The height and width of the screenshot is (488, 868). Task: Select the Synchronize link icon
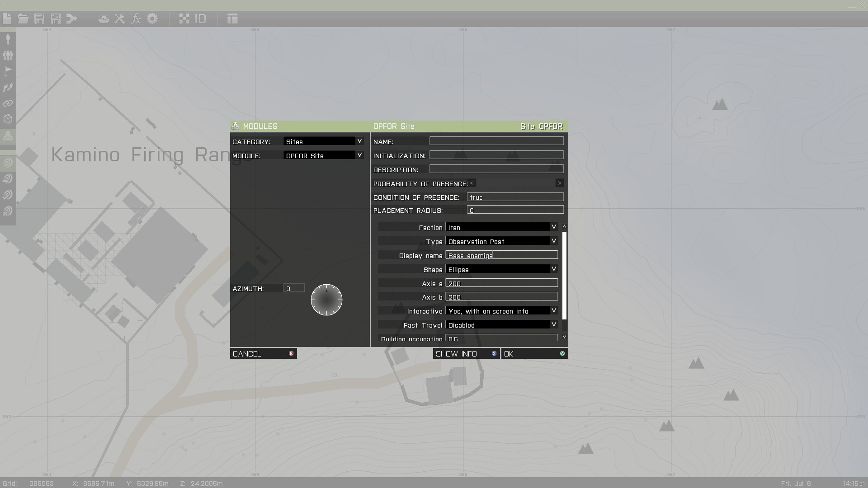[x=8, y=103]
